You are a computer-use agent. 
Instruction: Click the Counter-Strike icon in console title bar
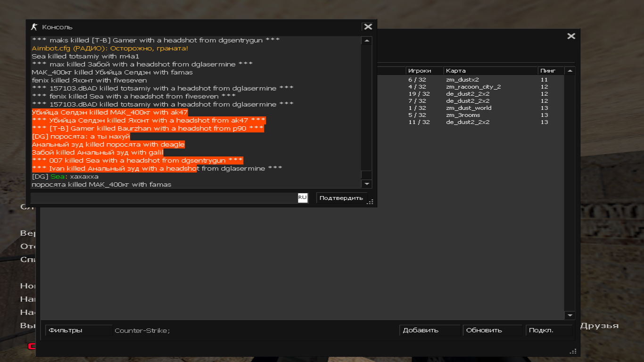coord(34,27)
